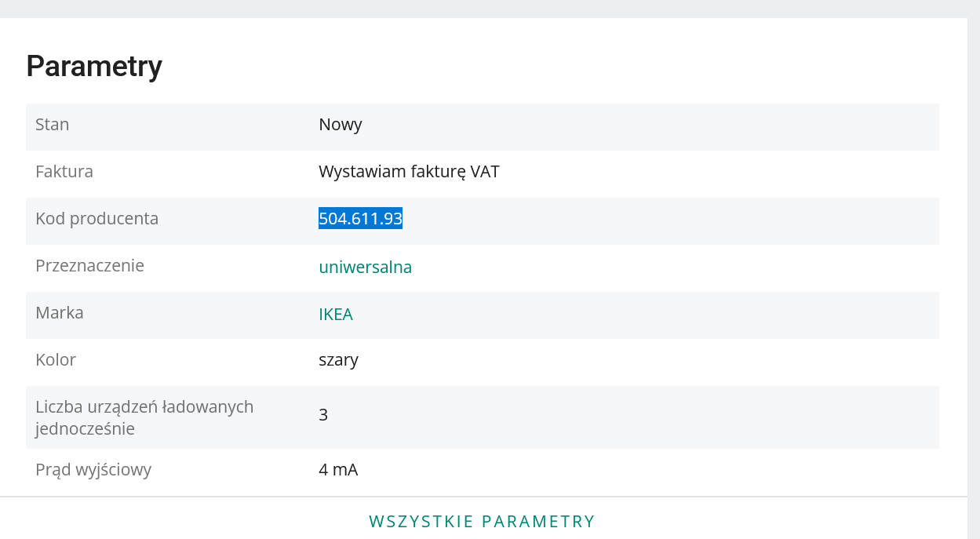Click the empty area of Kolor row
The height and width of the screenshot is (539, 980).
coord(649,361)
